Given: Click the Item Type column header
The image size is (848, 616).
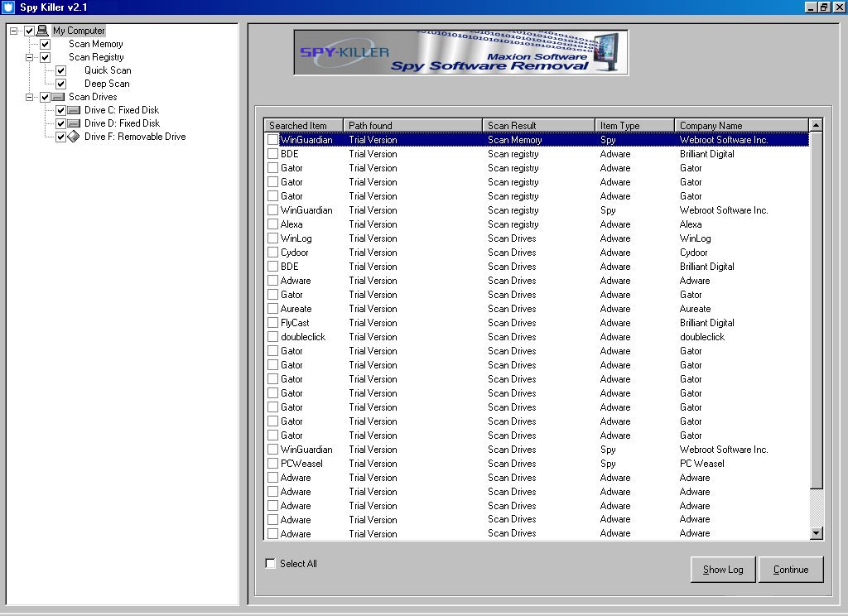Looking at the screenshot, I should (634, 126).
